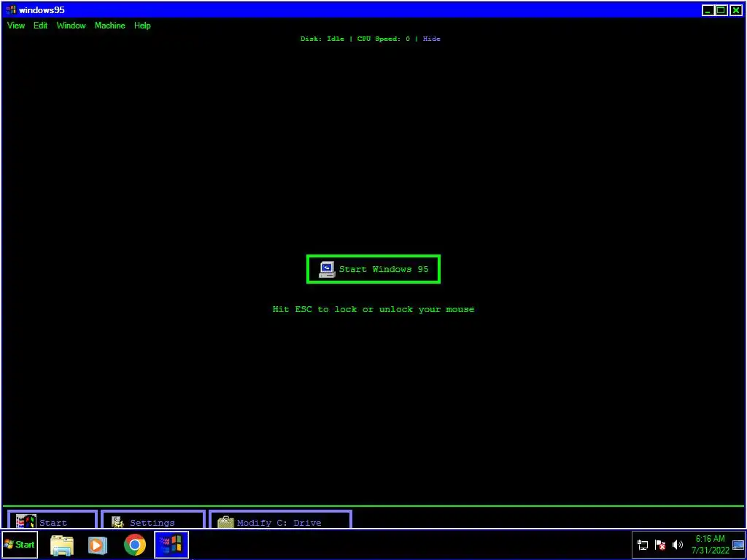
Task: Open the View menu
Action: pos(16,26)
